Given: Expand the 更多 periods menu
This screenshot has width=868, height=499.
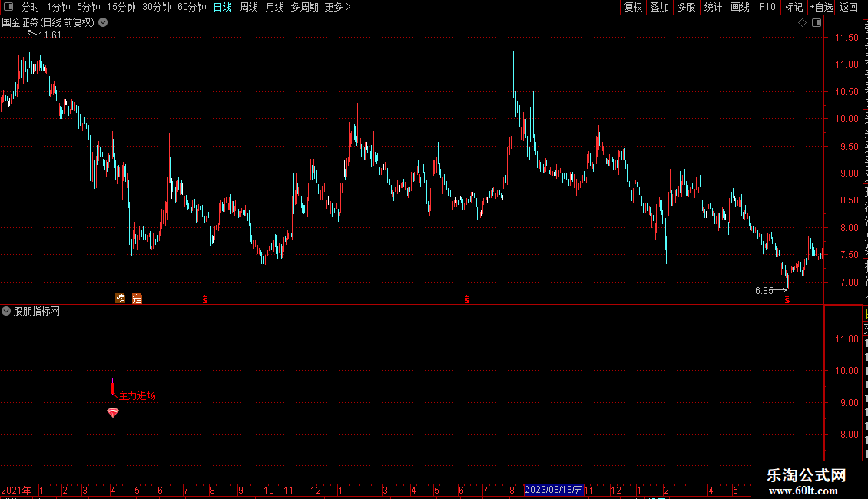Looking at the screenshot, I should click(337, 7).
